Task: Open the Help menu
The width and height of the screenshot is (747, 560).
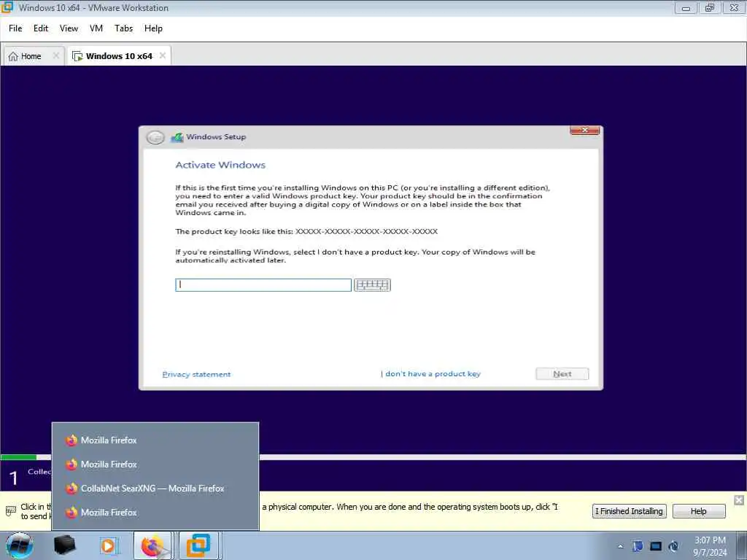Action: pos(153,28)
